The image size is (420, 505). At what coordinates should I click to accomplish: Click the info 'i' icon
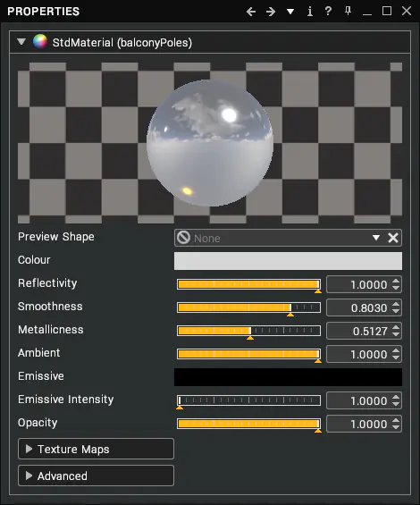(x=309, y=12)
